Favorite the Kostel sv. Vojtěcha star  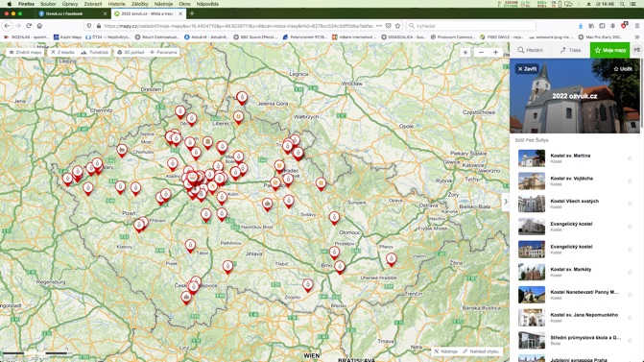[x=630, y=181]
